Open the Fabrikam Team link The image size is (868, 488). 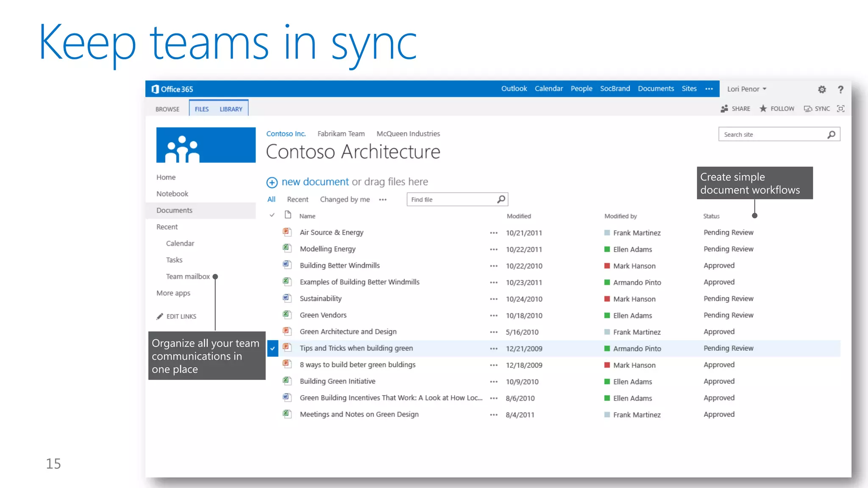click(x=341, y=134)
